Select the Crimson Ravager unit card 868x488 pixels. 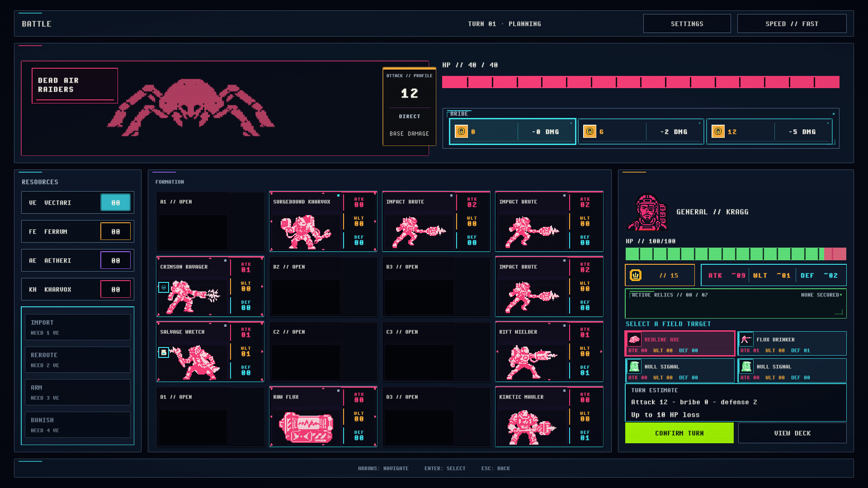coord(210,286)
